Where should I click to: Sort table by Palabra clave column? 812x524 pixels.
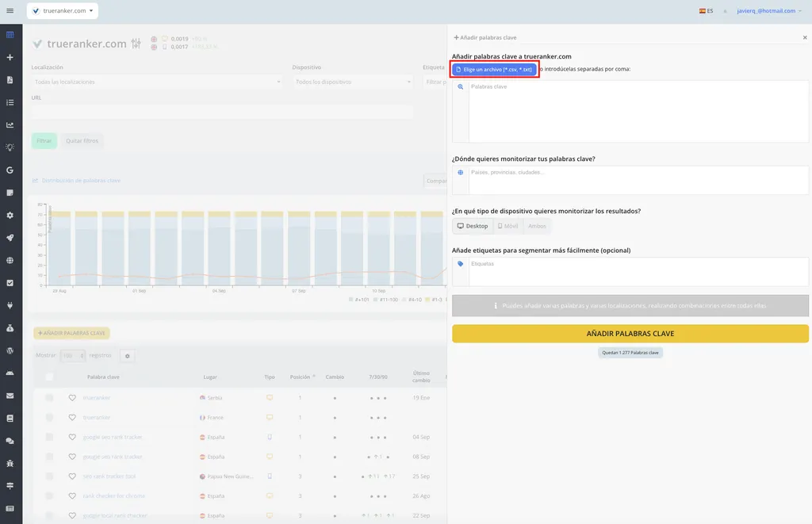point(103,377)
